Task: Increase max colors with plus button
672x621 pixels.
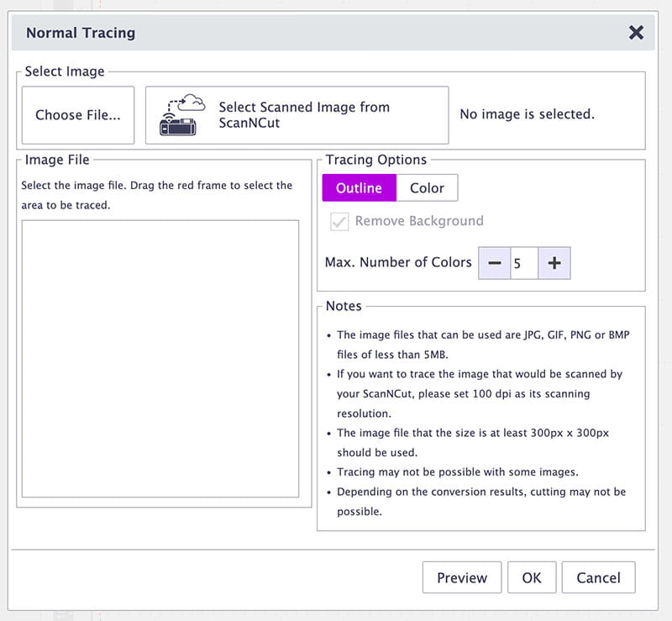Action: 554,263
